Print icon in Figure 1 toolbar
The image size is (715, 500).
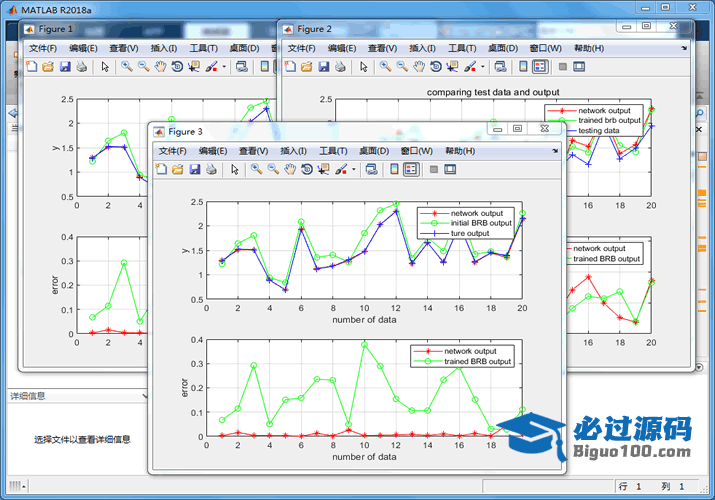[82, 67]
